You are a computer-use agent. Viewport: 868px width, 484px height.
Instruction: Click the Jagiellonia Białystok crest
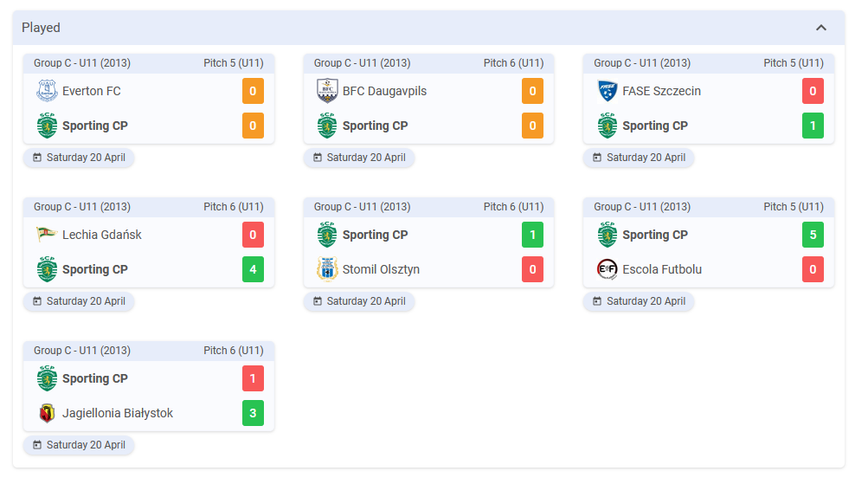(x=47, y=413)
